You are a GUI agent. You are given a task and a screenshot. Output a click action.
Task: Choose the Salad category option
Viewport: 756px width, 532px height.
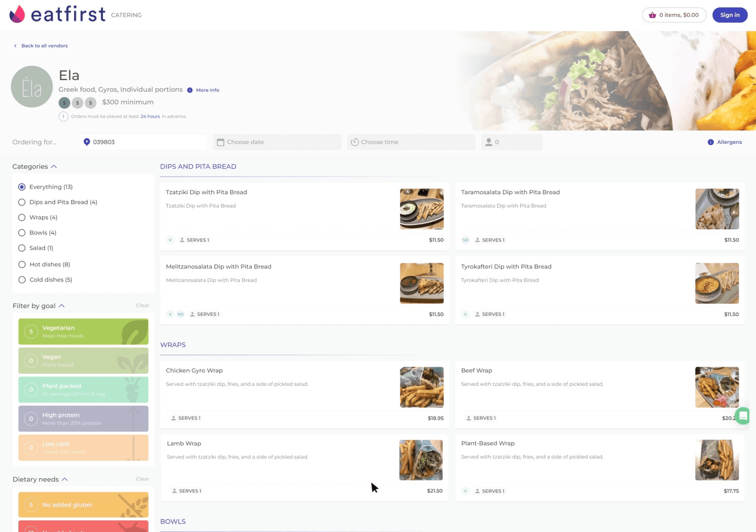(x=22, y=248)
